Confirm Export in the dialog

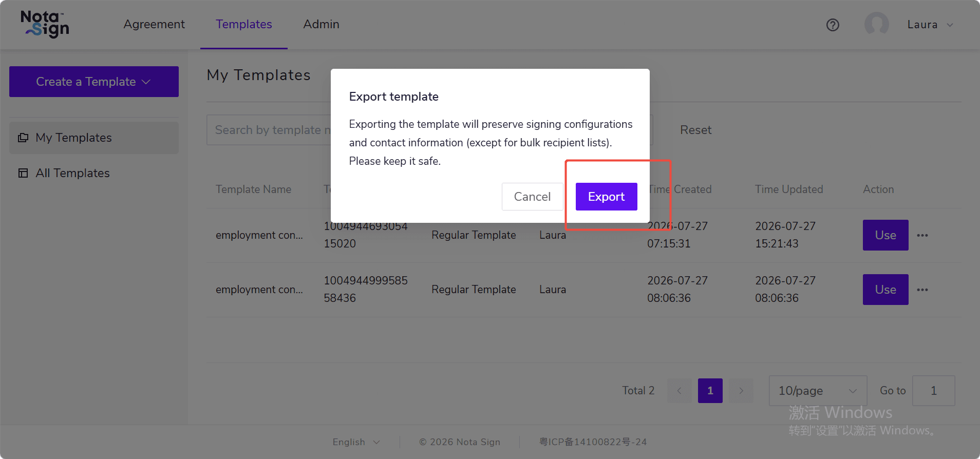(x=606, y=197)
